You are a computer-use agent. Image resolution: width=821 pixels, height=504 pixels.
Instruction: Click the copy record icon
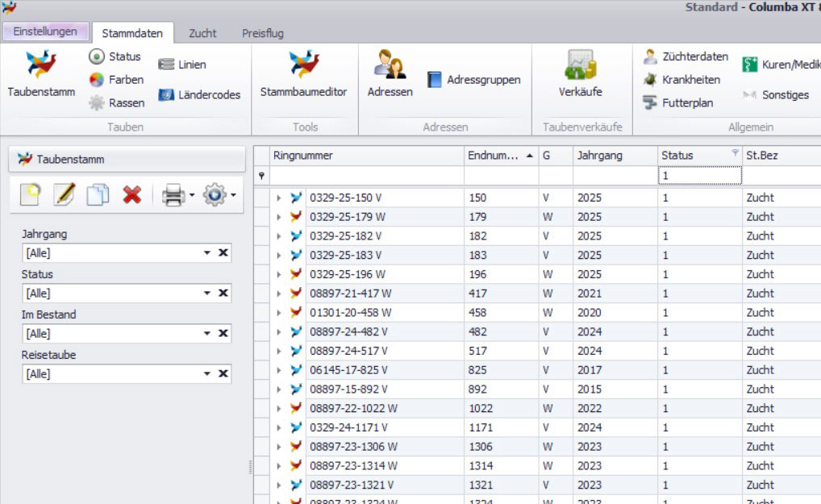(x=98, y=194)
